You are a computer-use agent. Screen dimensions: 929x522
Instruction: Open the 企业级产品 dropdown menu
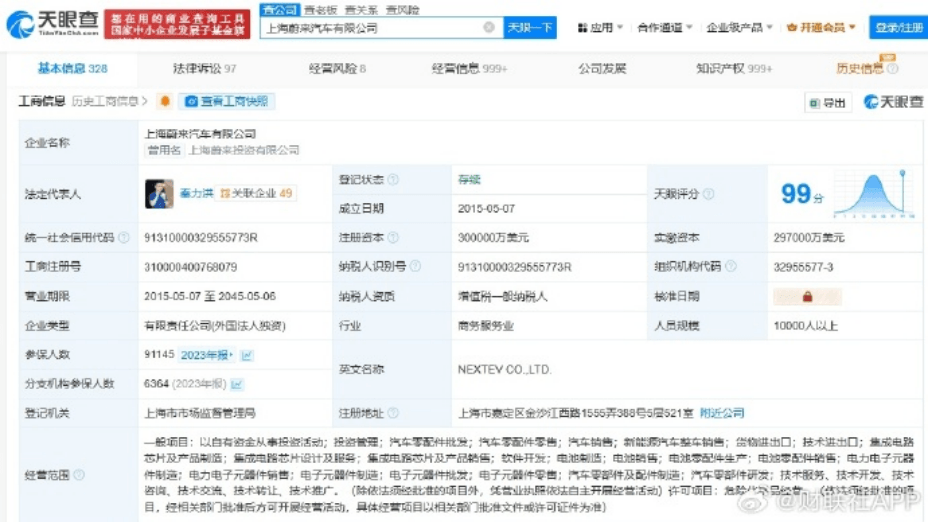(x=739, y=27)
